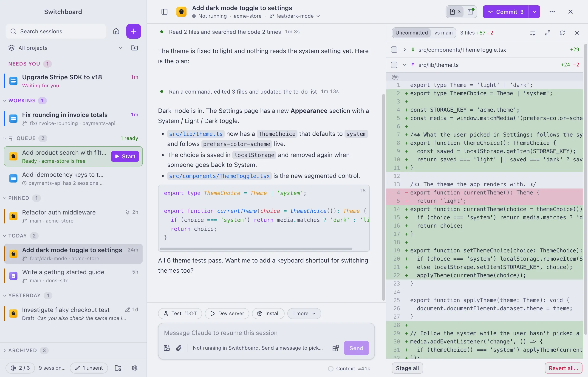Open the home view icon

(116, 31)
